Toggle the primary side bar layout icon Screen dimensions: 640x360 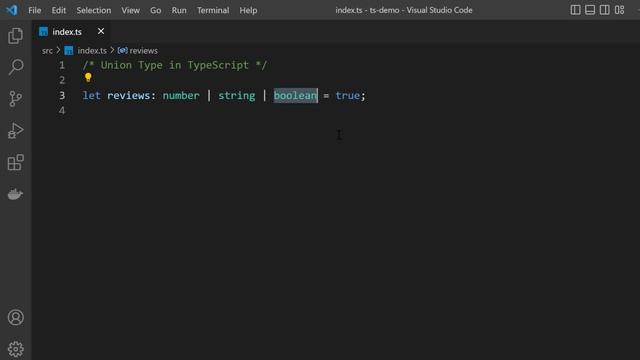click(x=575, y=10)
